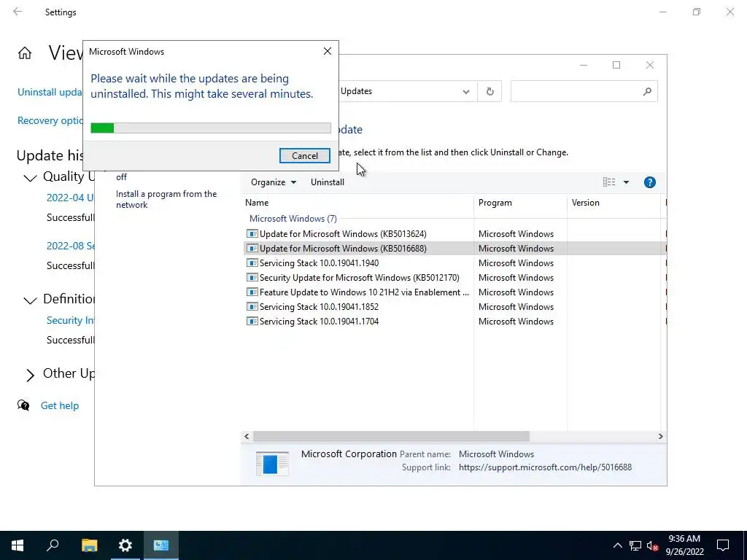Open the Security Intelligence update link
747x560 pixels.
pos(70,321)
